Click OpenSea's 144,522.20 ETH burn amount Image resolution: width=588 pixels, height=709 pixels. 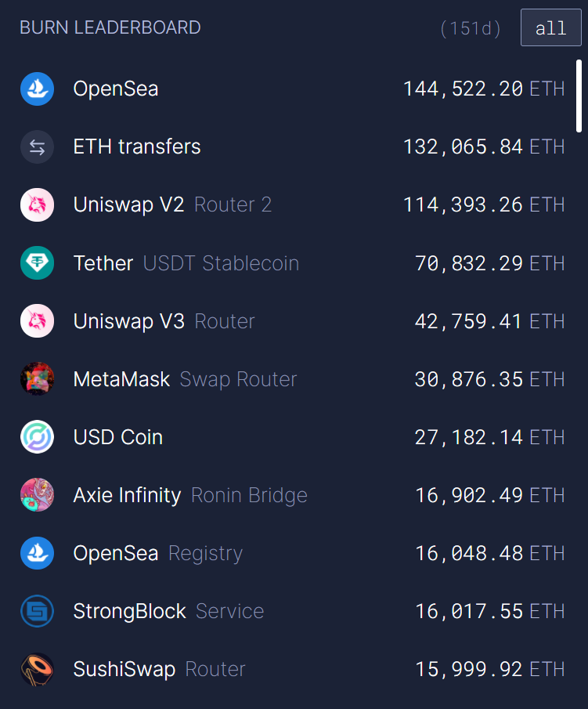(484, 89)
